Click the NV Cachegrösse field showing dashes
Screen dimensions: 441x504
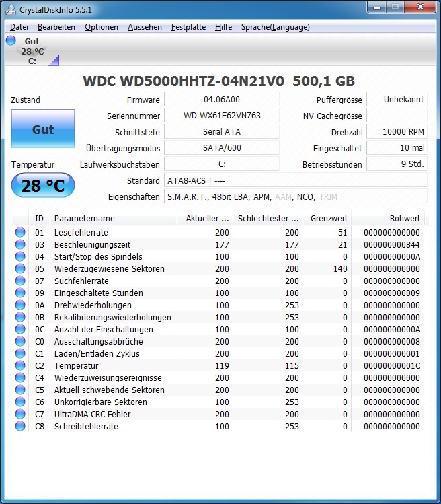(x=397, y=115)
